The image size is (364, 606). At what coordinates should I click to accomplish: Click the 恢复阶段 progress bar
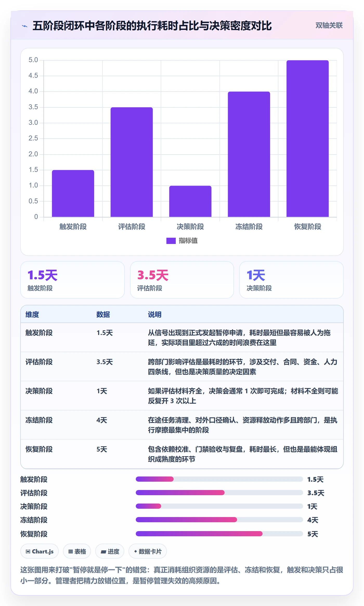(x=219, y=534)
